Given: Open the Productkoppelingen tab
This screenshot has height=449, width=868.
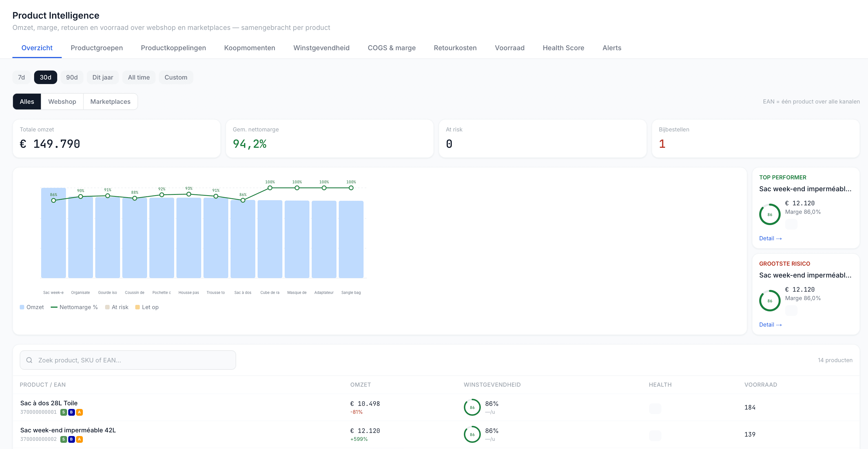Looking at the screenshot, I should (x=173, y=48).
